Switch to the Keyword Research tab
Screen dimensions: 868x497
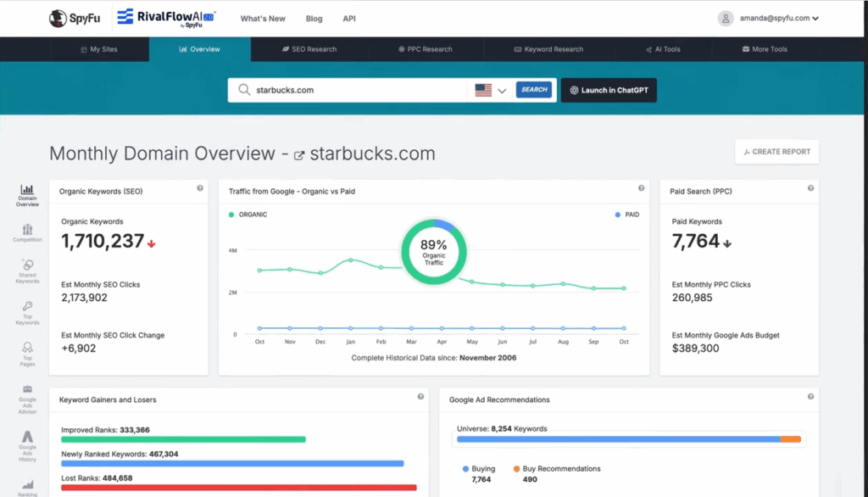548,49
